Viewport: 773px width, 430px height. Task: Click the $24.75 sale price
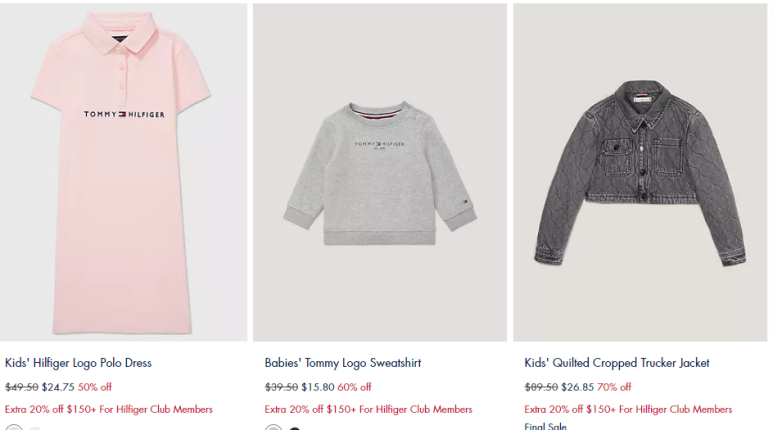pyautogui.click(x=58, y=387)
